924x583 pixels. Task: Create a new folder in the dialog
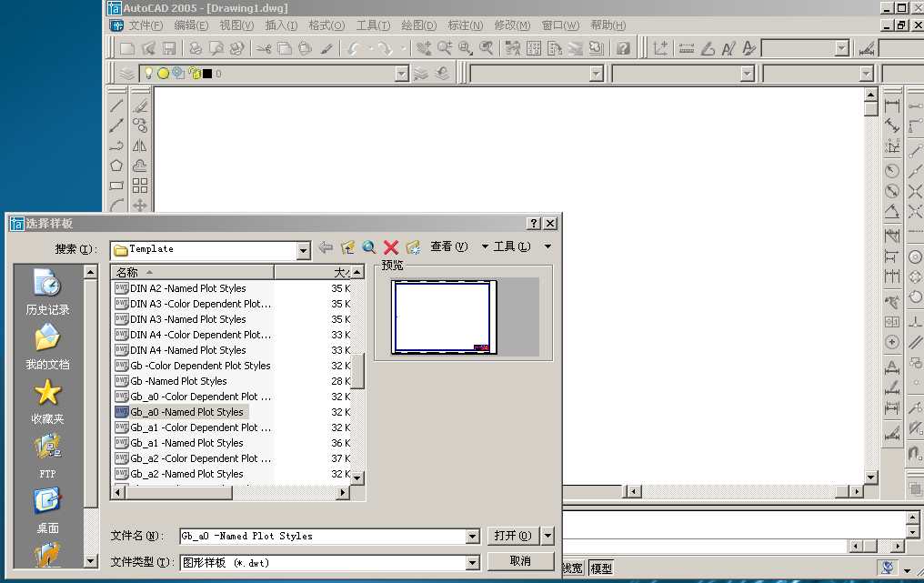tap(413, 247)
